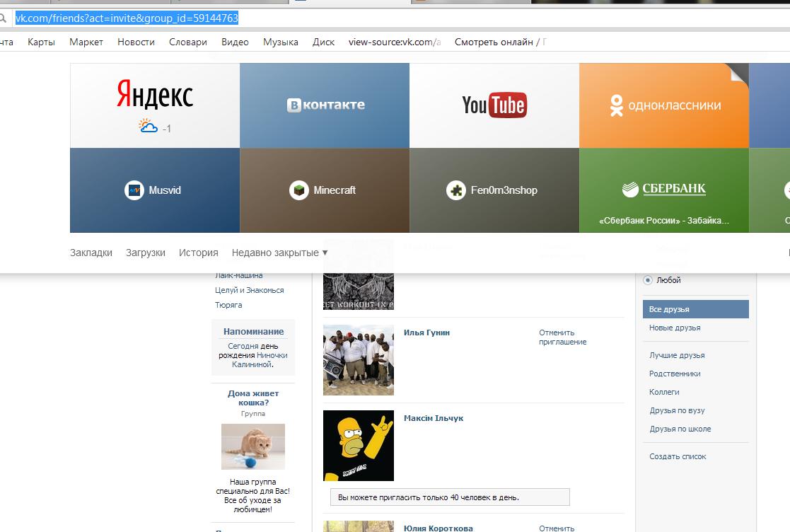The width and height of the screenshot is (790, 532).
Task: Click the Напоминание heading
Action: [x=253, y=332]
